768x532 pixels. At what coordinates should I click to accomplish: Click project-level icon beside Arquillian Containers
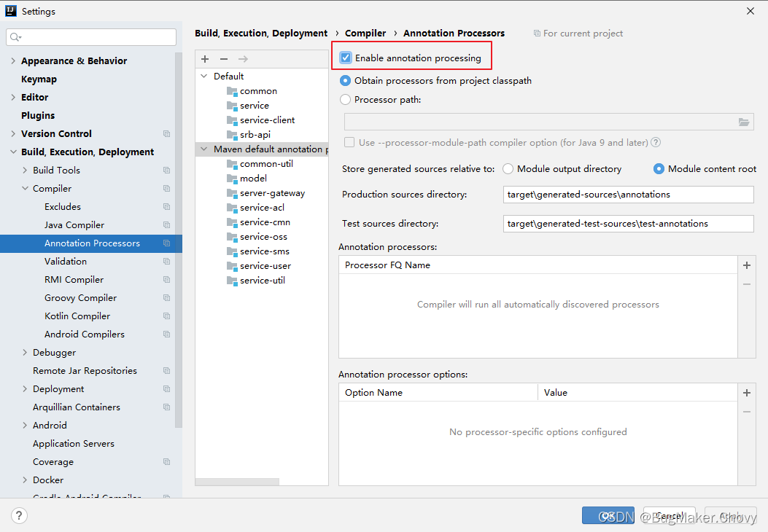166,407
